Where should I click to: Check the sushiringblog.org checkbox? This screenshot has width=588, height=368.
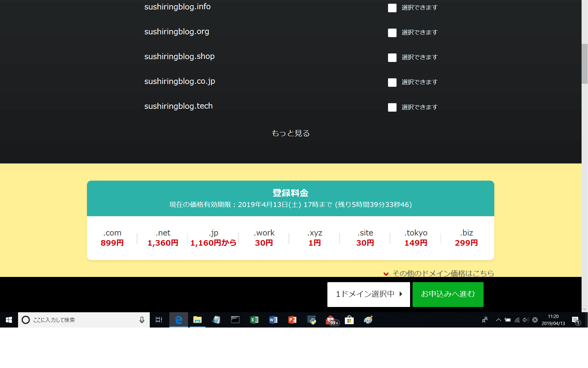[x=392, y=33]
